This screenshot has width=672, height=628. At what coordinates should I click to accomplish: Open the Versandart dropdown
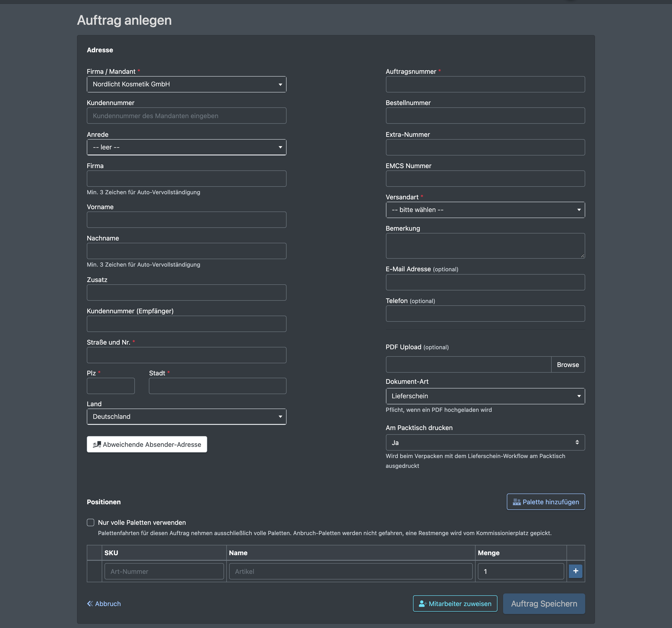(485, 210)
